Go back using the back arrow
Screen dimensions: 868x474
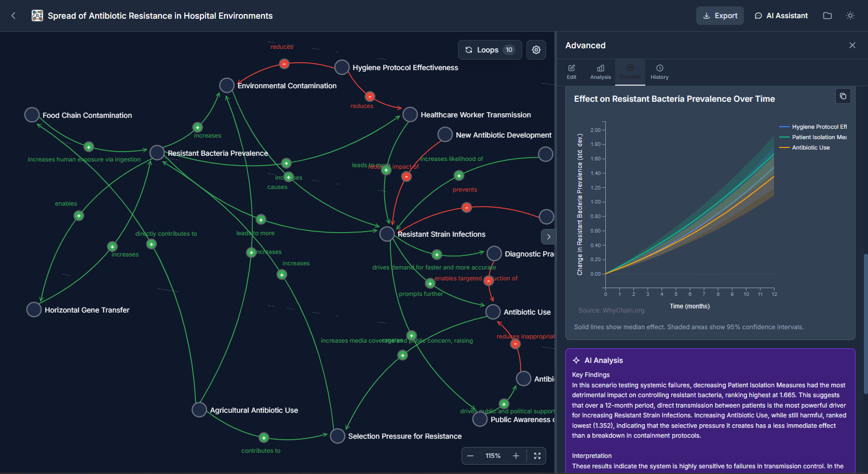[13, 16]
